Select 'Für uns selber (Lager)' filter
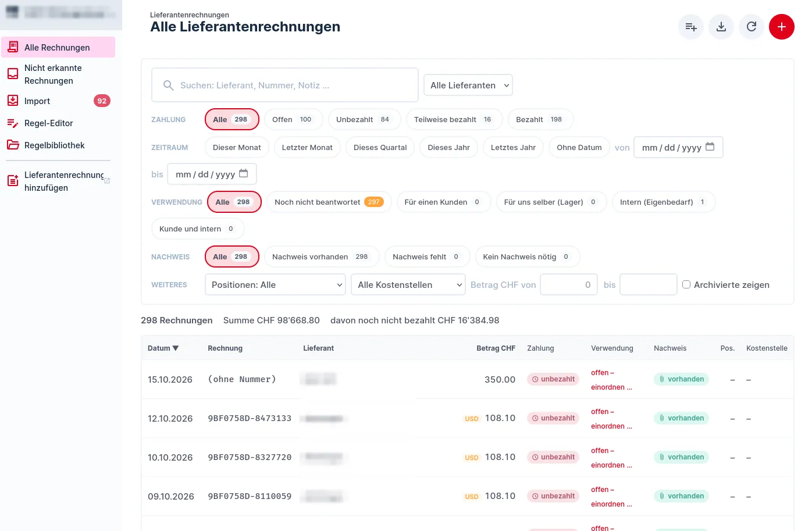The image size is (812, 531). pyautogui.click(x=551, y=202)
